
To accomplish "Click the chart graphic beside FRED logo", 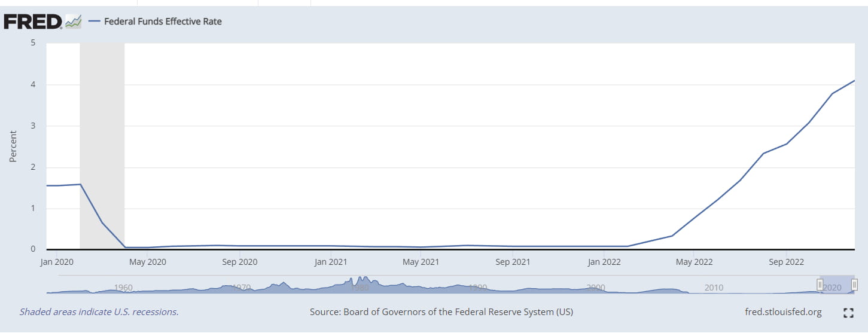I will tap(73, 22).
